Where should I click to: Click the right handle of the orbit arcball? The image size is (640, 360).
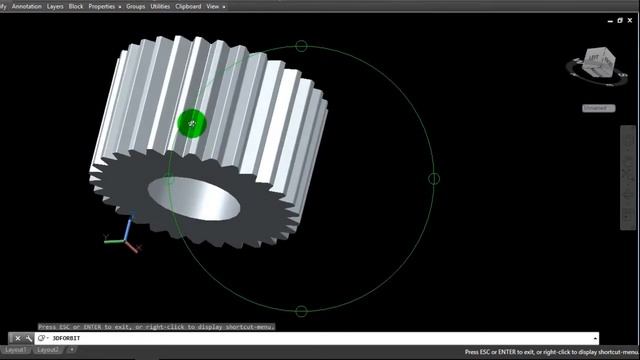point(434,178)
